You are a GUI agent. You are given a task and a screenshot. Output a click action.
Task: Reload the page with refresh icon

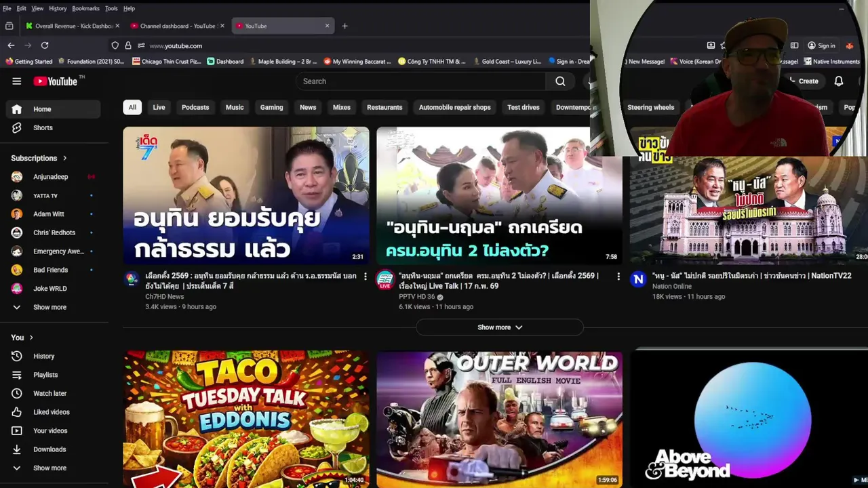[x=45, y=45]
